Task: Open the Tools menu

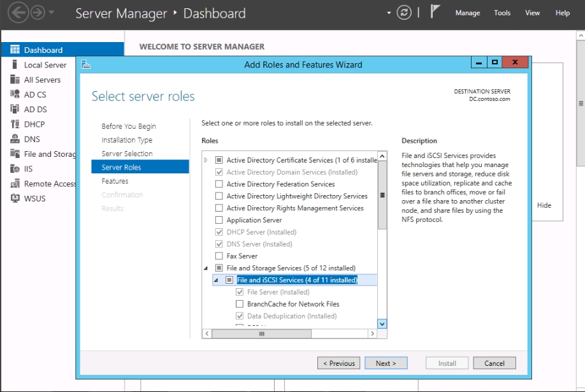Action: pos(502,13)
